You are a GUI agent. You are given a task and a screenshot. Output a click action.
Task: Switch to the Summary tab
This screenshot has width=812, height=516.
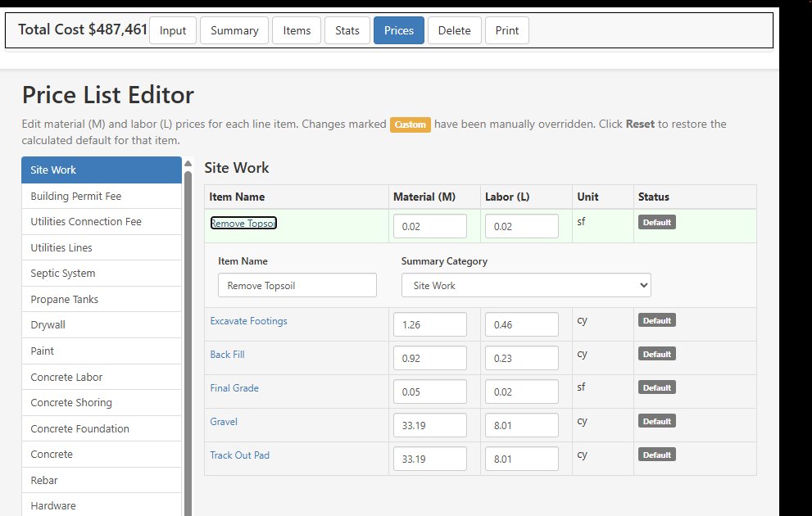click(x=234, y=30)
